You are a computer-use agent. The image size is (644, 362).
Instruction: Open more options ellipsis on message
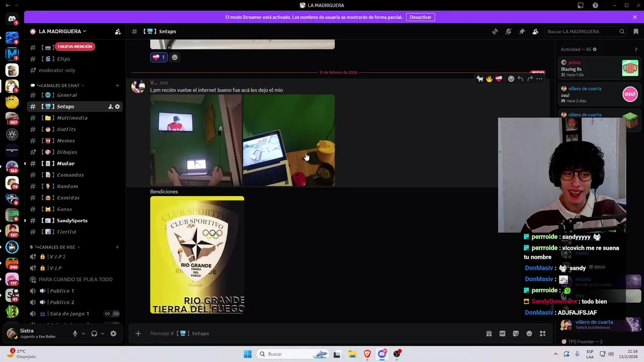click(x=539, y=78)
